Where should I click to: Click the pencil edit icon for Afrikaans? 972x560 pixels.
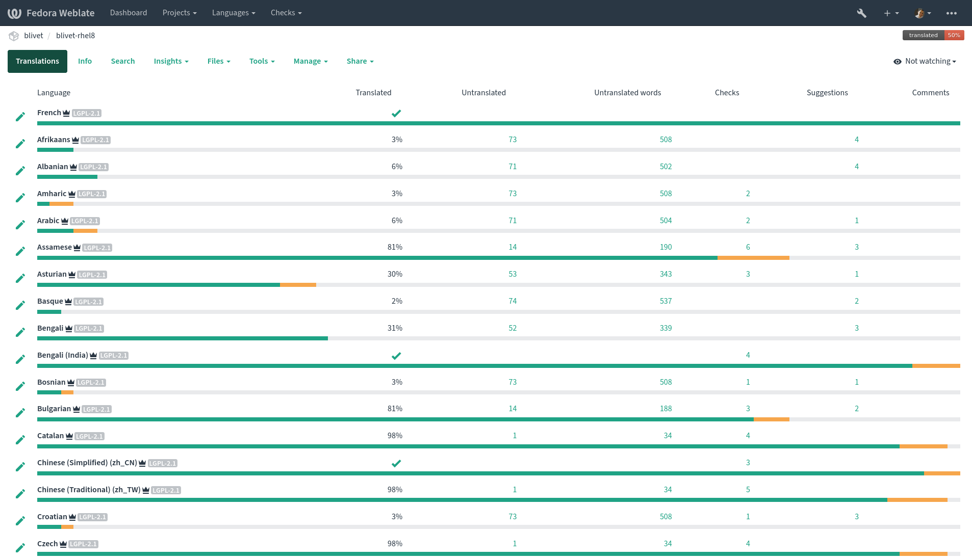(20, 144)
